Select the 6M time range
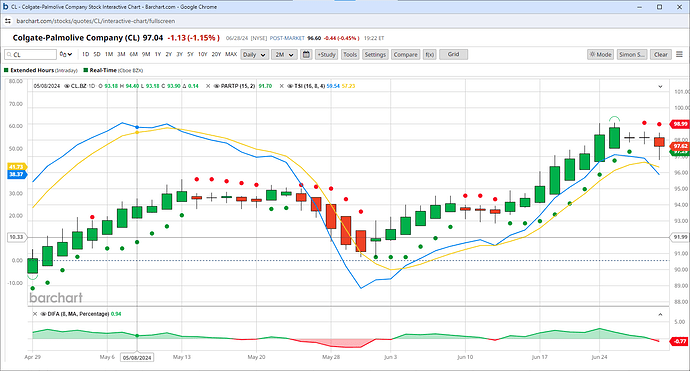Image resolution: width=690 pixels, height=371 pixels. pyautogui.click(x=133, y=55)
